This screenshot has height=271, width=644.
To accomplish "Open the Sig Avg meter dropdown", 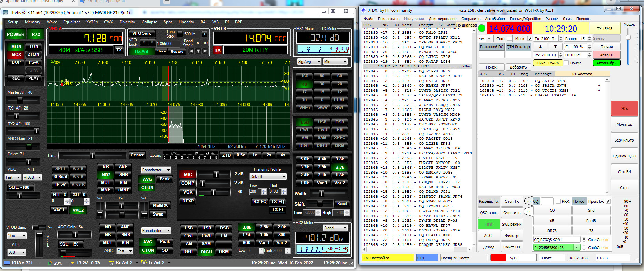I will point(309,62).
